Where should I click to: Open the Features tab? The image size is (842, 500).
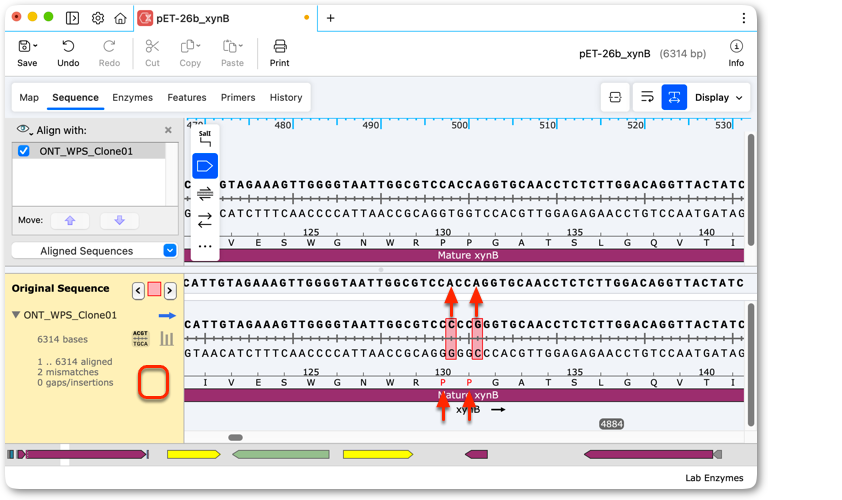pos(186,97)
